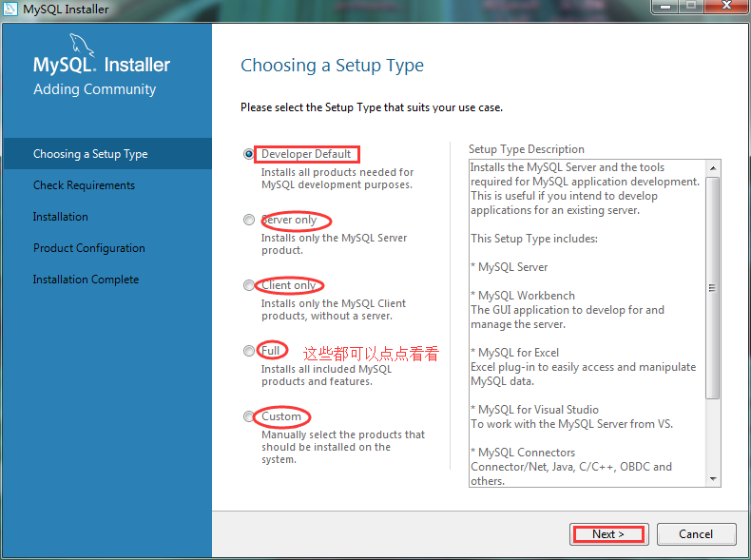
Task: Choose the Client only setup option
Action: [x=248, y=285]
